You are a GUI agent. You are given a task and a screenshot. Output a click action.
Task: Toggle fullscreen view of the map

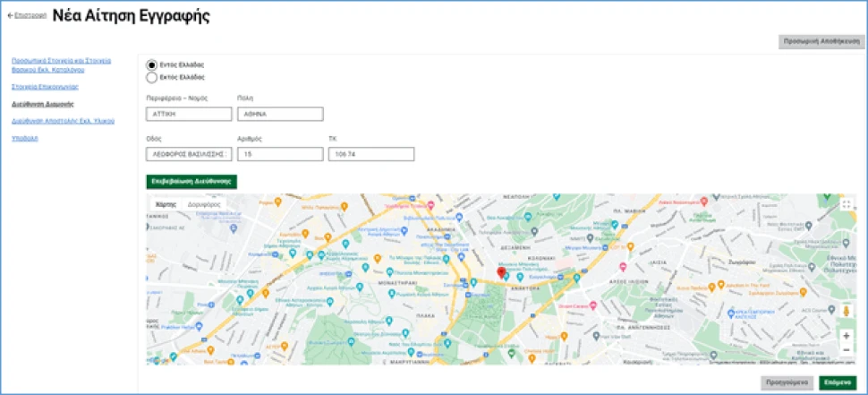tap(847, 204)
